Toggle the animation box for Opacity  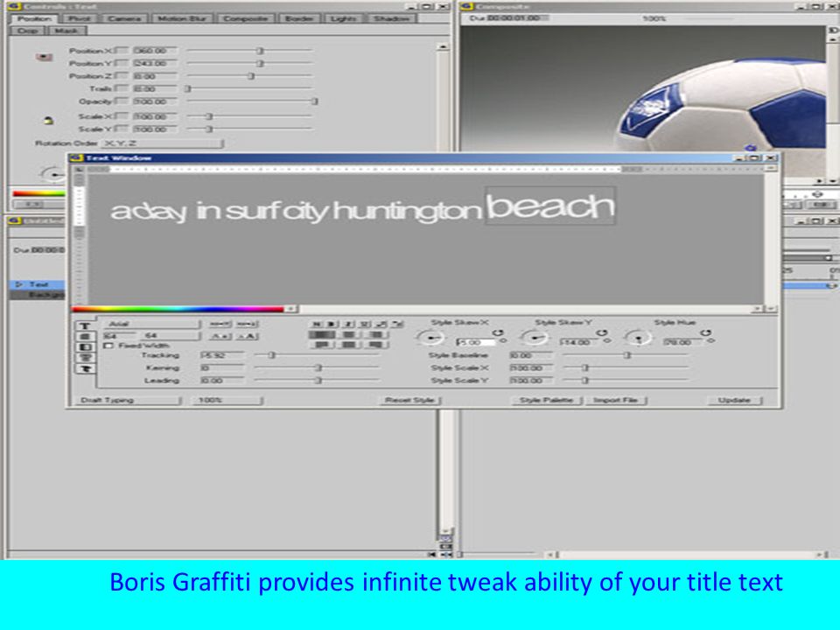click(x=122, y=101)
